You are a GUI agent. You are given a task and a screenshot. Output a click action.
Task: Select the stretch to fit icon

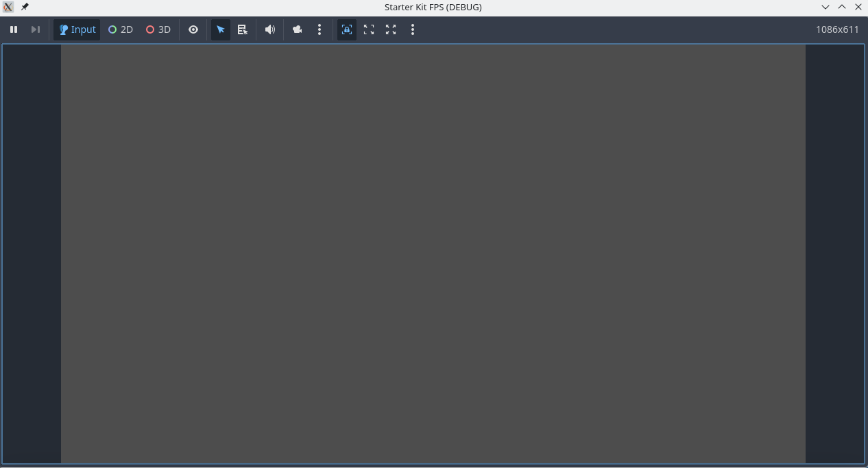(391, 29)
